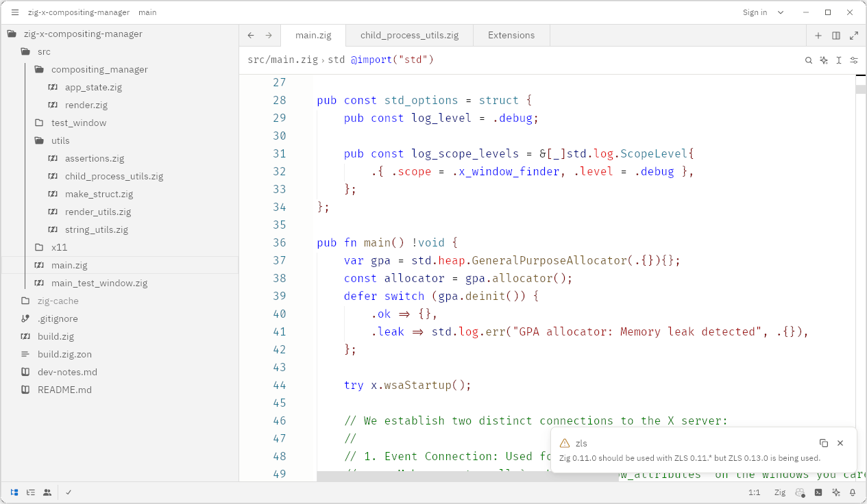This screenshot has width=867, height=504.
Task: Click the 'pub fn main() !void {' line
Action: coord(387,242)
